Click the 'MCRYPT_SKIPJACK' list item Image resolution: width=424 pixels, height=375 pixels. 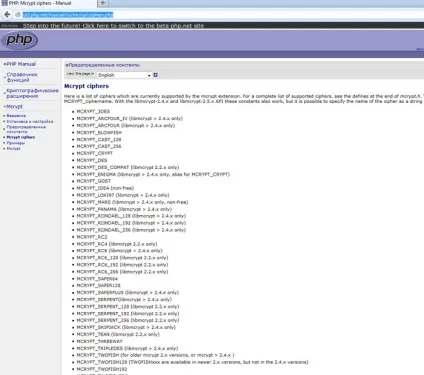(x=126, y=327)
